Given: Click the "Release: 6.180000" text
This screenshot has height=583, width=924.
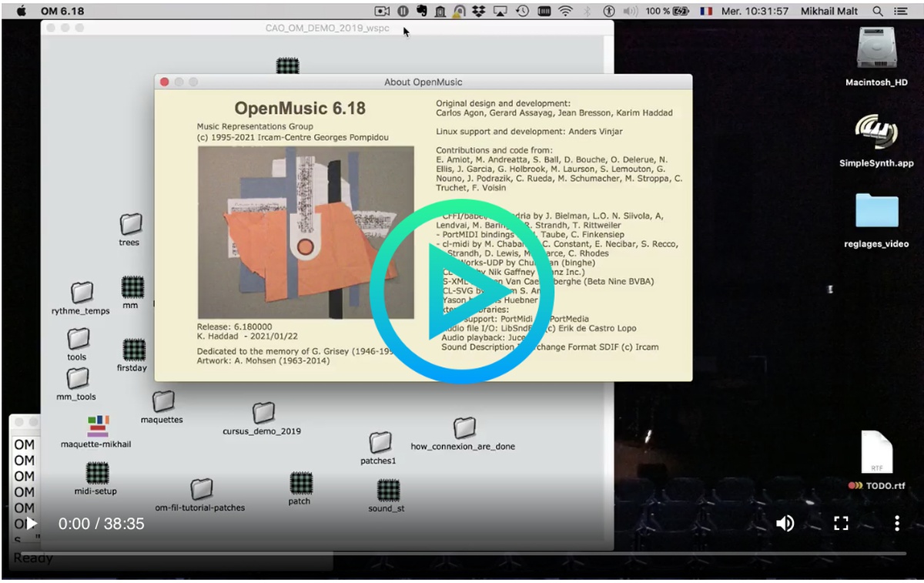Looking at the screenshot, I should tap(234, 327).
